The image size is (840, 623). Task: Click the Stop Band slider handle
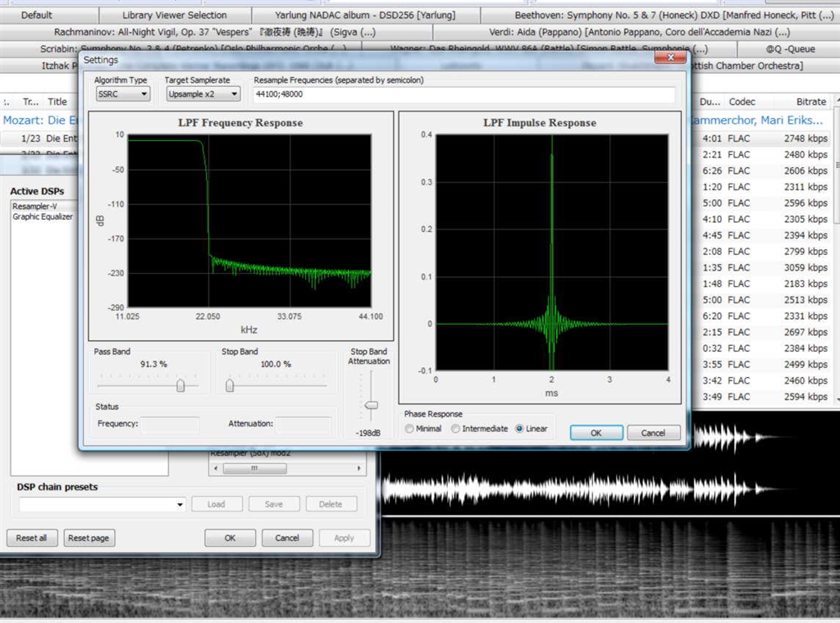pyautogui.click(x=231, y=385)
